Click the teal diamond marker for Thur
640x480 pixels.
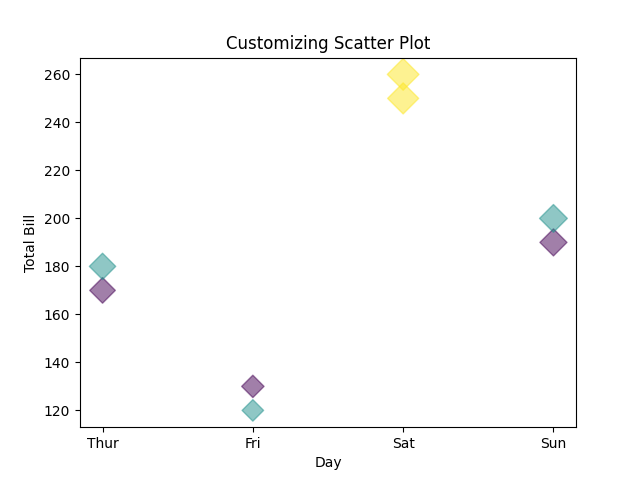point(102,266)
